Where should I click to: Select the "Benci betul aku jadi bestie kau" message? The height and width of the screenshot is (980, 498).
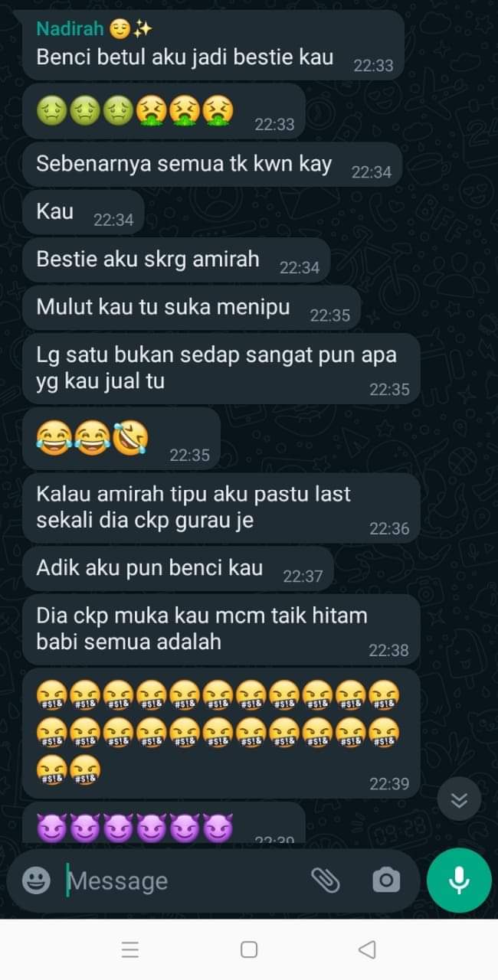click(213, 45)
